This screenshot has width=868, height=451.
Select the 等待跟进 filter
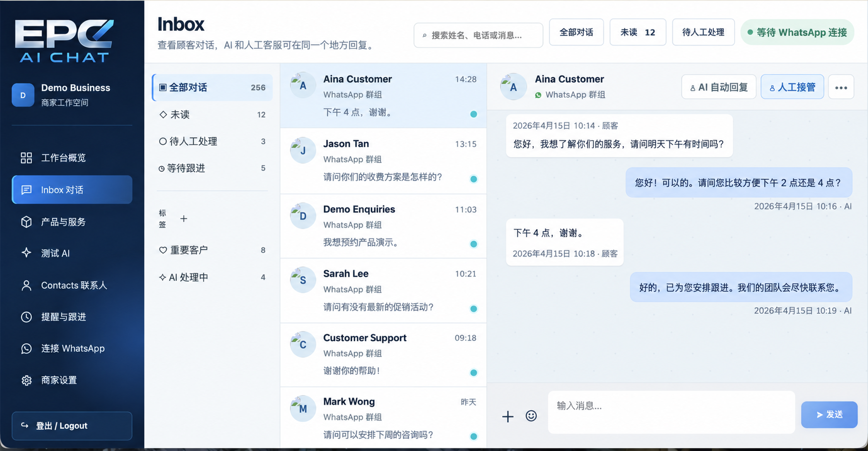213,169
